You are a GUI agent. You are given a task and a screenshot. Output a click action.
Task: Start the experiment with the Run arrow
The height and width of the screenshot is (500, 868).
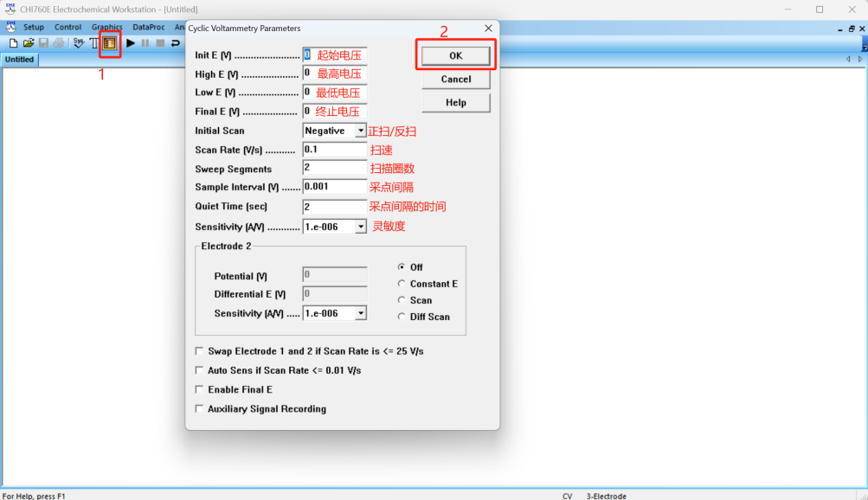131,43
